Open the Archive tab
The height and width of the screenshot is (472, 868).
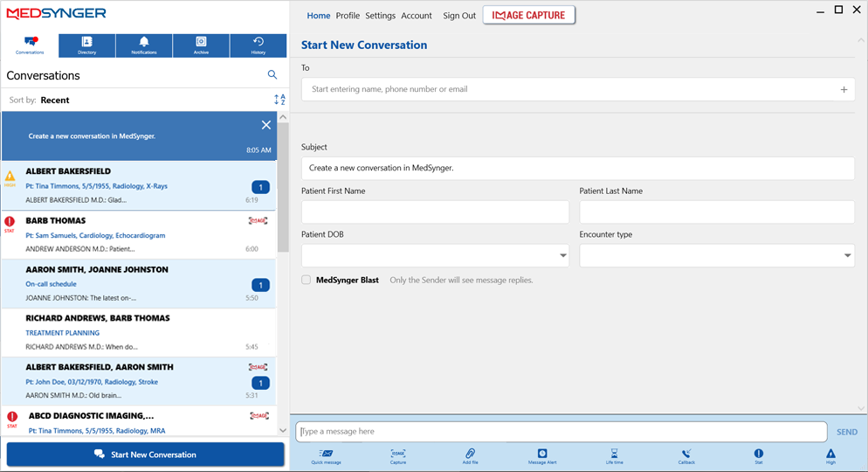click(x=201, y=45)
